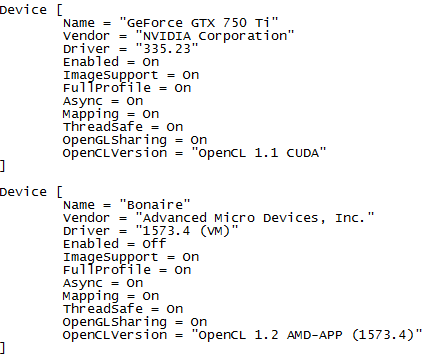Click the Advanced Micro Devices, Inc. vendor text
Image resolution: width=426 pixels, height=362 pixels.
(x=255, y=218)
